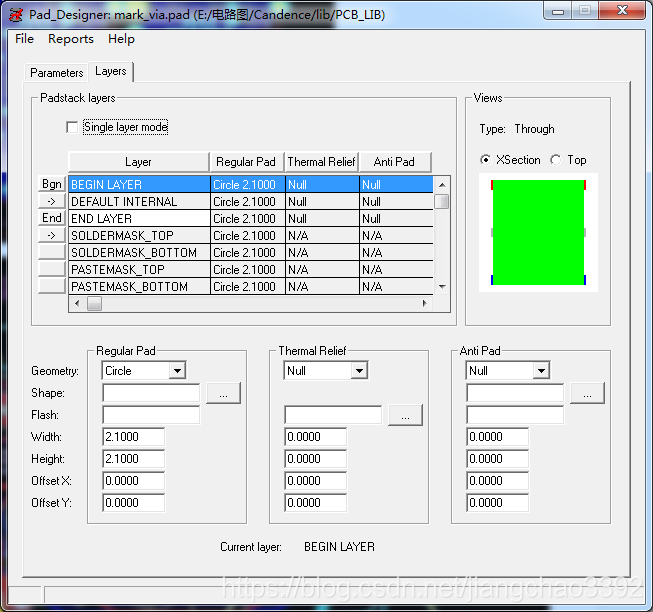653x612 pixels.
Task: Open the File menu
Action: pos(24,39)
